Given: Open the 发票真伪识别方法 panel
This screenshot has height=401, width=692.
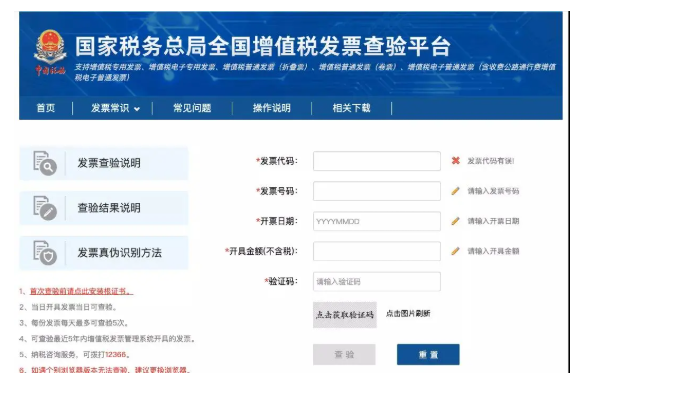Looking at the screenshot, I should [x=104, y=253].
